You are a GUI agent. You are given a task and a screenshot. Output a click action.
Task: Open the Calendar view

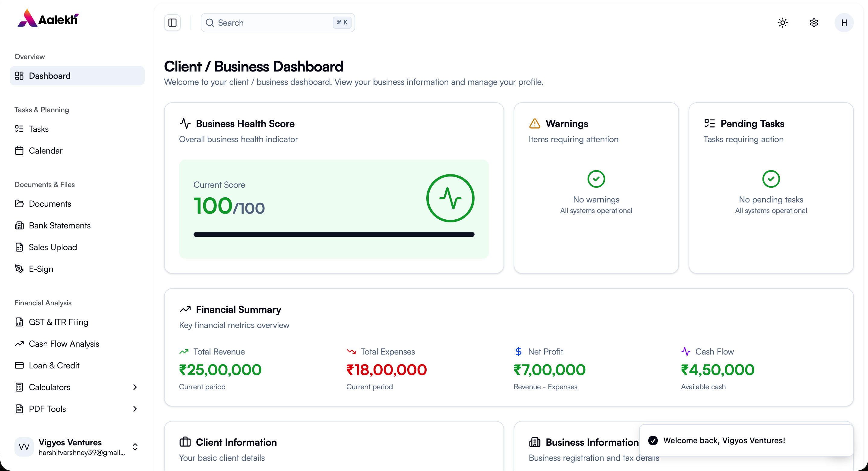(x=46, y=150)
